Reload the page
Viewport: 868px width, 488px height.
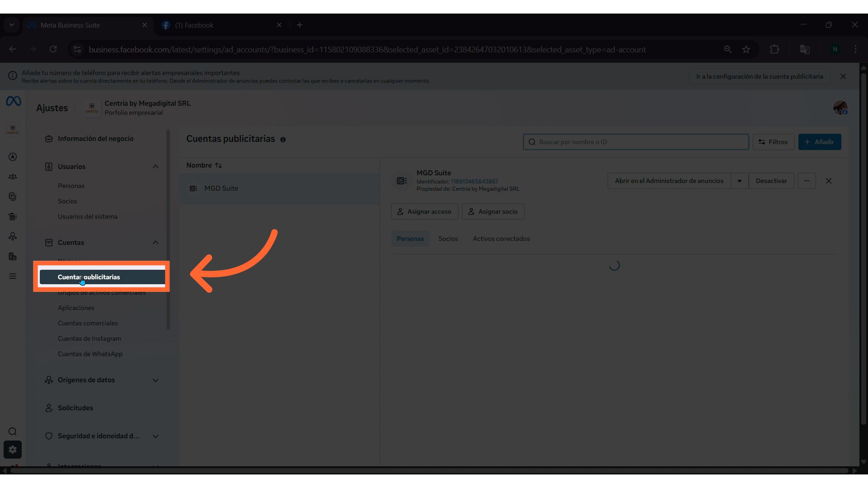point(53,49)
